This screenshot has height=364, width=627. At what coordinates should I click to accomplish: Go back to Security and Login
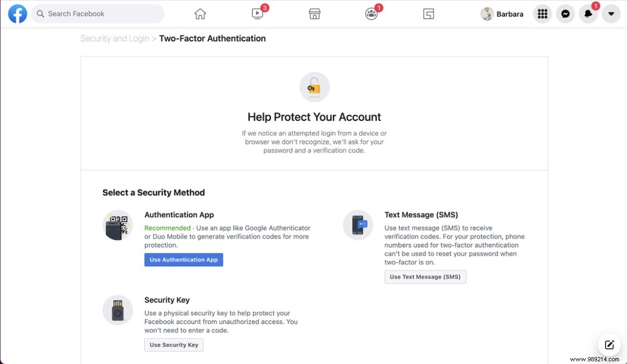point(115,38)
